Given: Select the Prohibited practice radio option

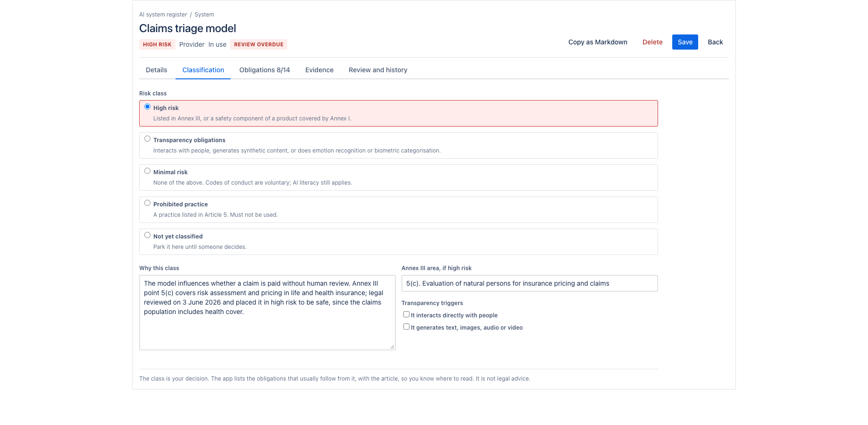Looking at the screenshot, I should 147,203.
